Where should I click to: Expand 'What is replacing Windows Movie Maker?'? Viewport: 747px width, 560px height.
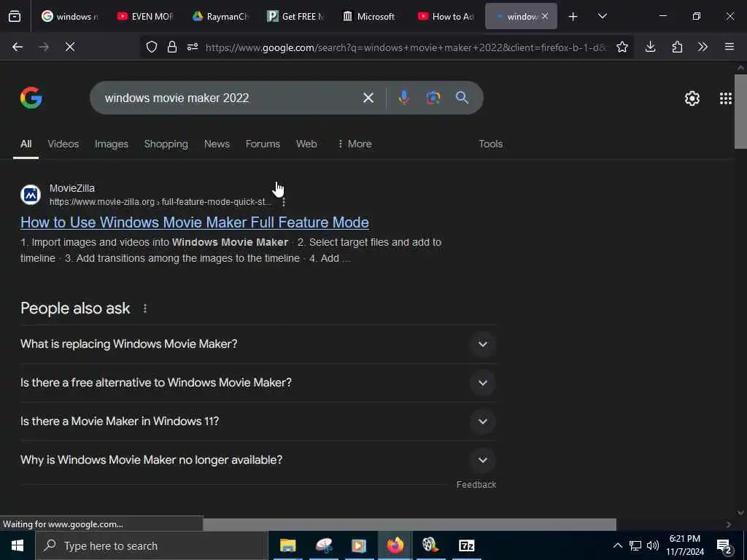coord(258,344)
